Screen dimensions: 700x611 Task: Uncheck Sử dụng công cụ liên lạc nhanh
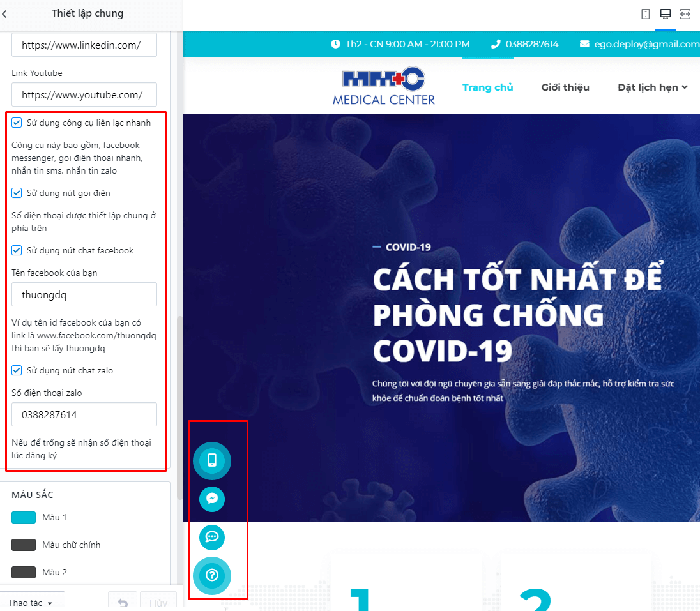tap(17, 123)
